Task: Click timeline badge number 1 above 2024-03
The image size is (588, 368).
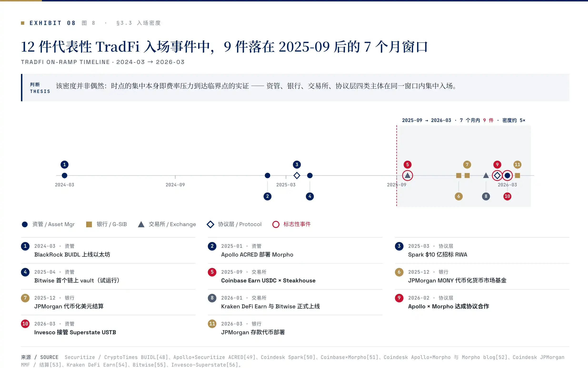Action: [64, 165]
